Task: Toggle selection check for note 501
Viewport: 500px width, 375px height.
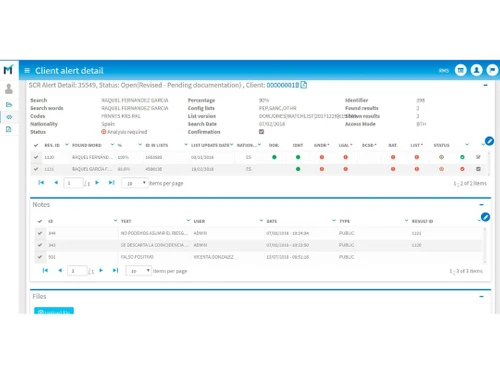Action: 40,257
